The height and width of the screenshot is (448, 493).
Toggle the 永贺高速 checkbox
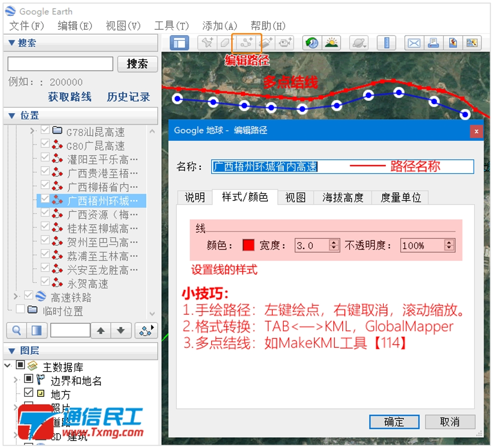tap(45, 281)
